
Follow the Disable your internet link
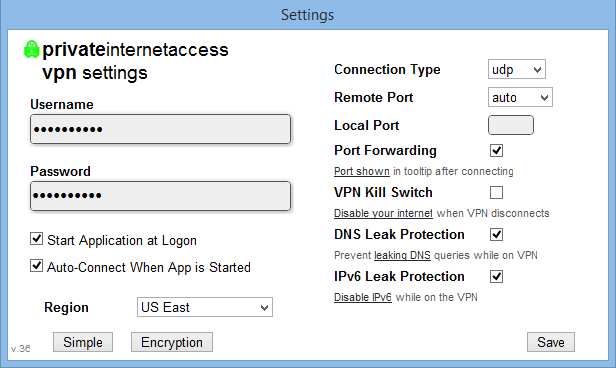[383, 213]
